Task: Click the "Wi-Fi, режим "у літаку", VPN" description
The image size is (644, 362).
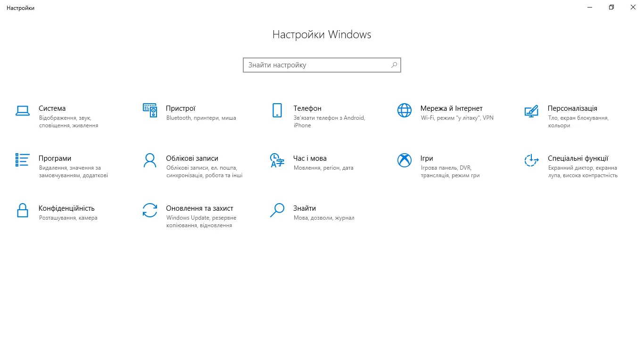Action: click(457, 118)
